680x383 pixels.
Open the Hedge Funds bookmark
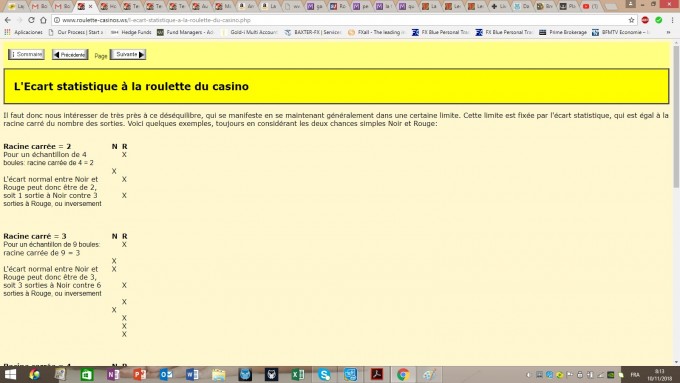131,32
